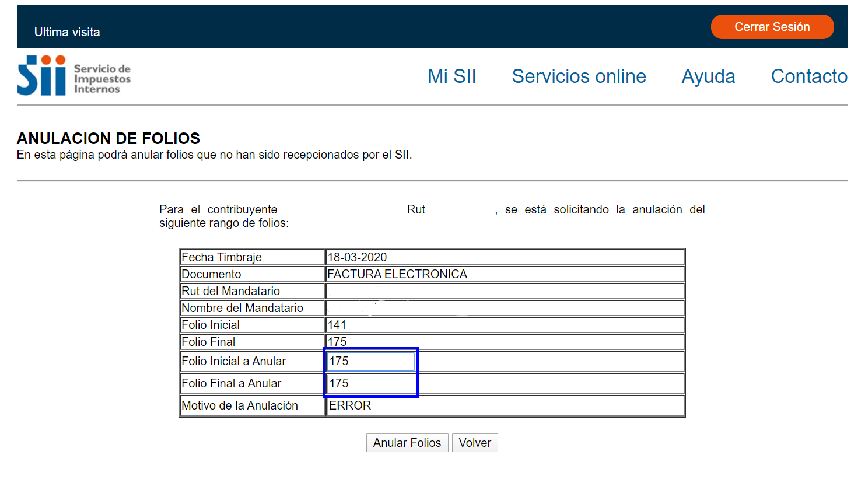Click the Folio Inicial value 141
Image resolution: width=868 pixels, height=483 pixels.
click(337, 325)
